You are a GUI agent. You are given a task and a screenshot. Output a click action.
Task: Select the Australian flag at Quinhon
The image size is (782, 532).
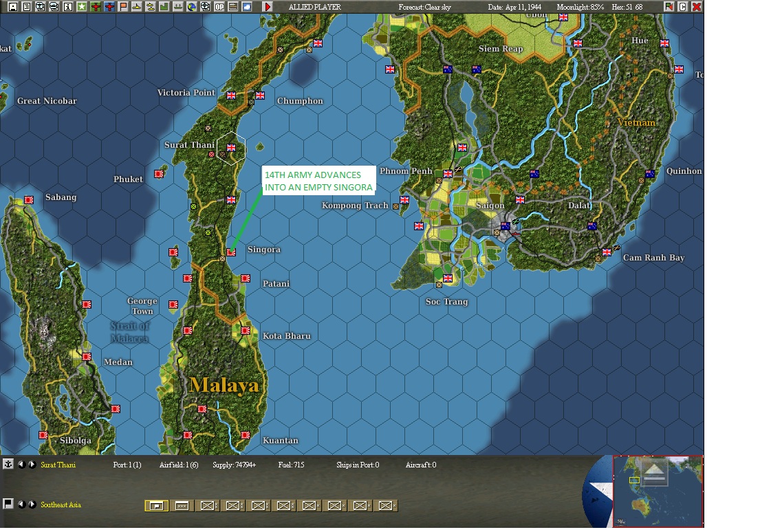coord(650,174)
